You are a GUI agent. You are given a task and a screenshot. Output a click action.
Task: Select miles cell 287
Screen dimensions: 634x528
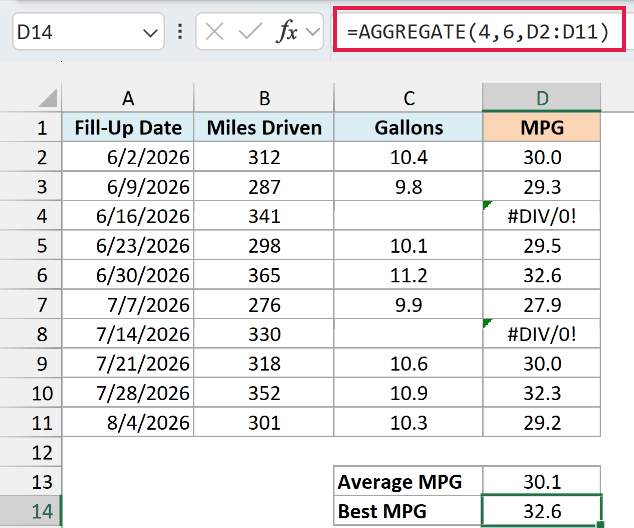(x=264, y=186)
